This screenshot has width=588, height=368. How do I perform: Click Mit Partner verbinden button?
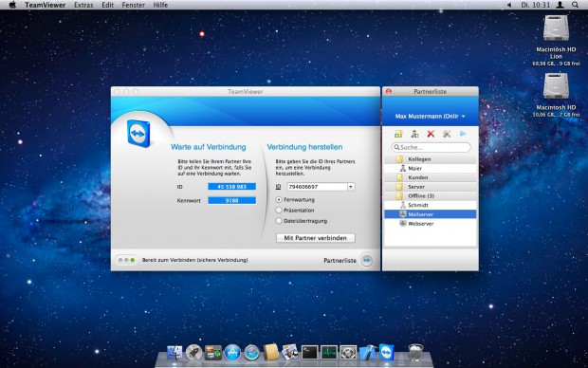point(316,238)
